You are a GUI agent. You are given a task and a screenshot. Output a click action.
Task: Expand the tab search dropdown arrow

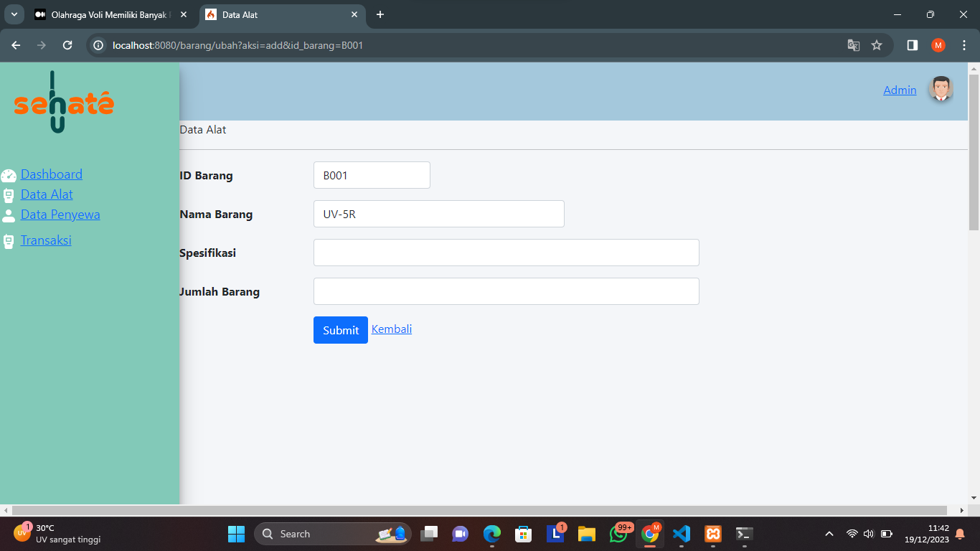coord(14,14)
